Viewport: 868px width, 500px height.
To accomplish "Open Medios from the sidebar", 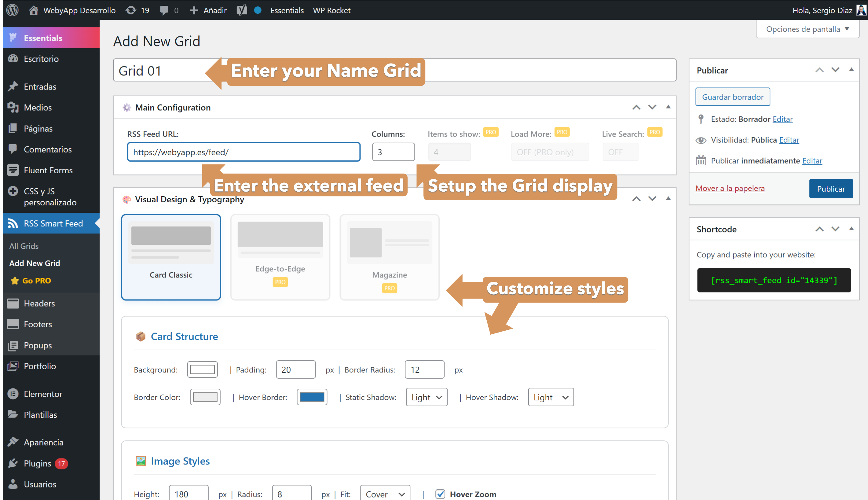I will click(38, 108).
